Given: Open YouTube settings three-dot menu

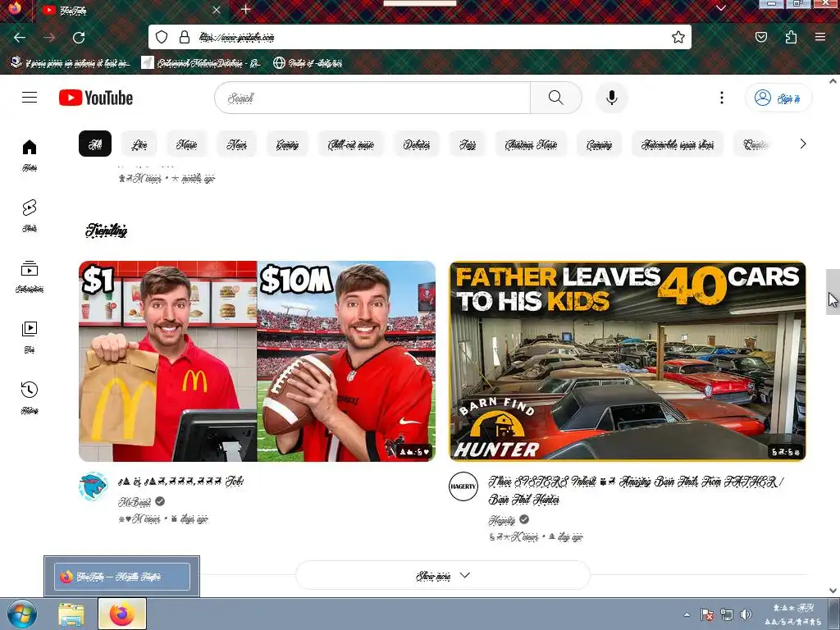Looking at the screenshot, I should point(722,98).
